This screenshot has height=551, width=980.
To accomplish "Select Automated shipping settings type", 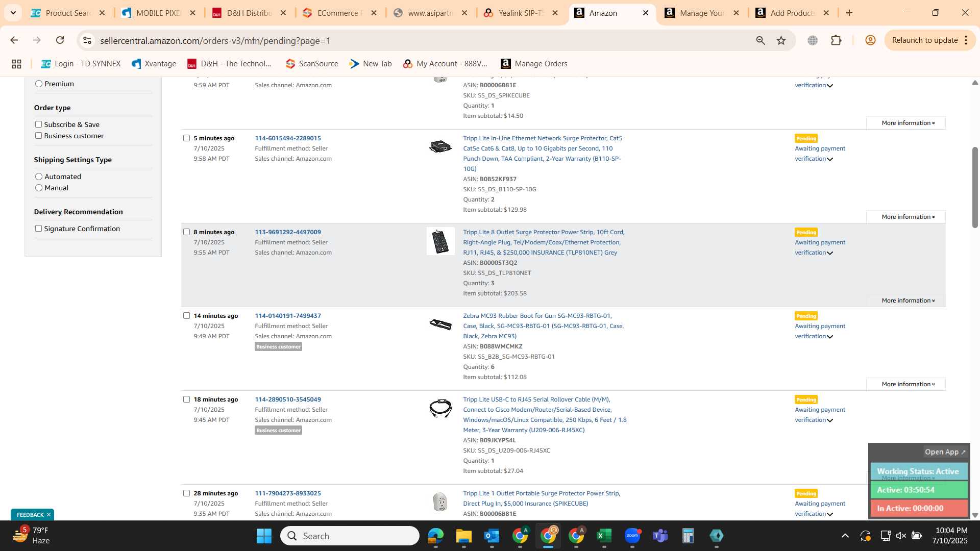I will (x=39, y=177).
